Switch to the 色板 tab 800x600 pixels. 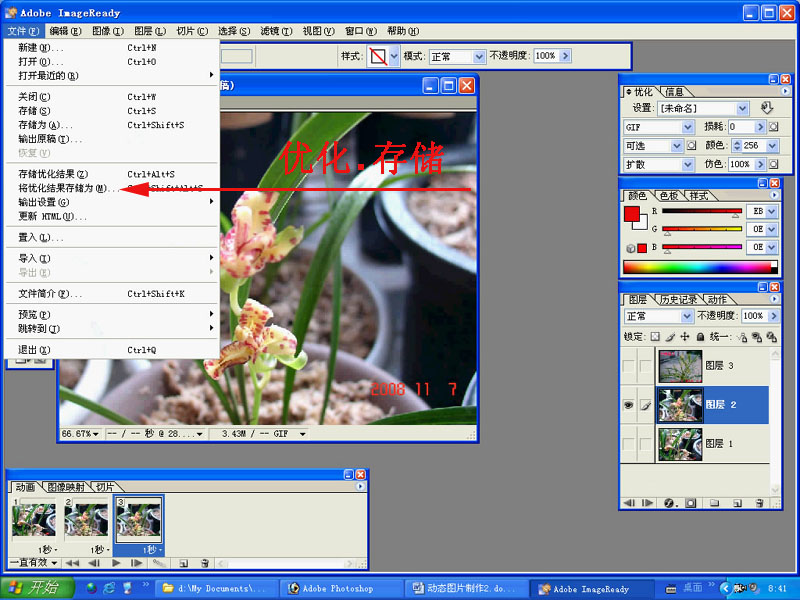tap(669, 195)
